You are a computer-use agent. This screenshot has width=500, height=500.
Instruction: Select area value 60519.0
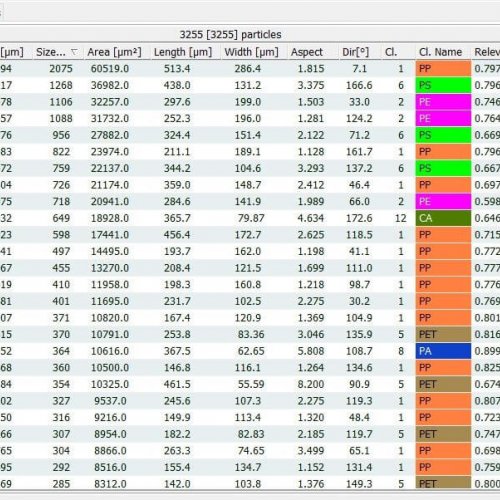tap(110, 69)
